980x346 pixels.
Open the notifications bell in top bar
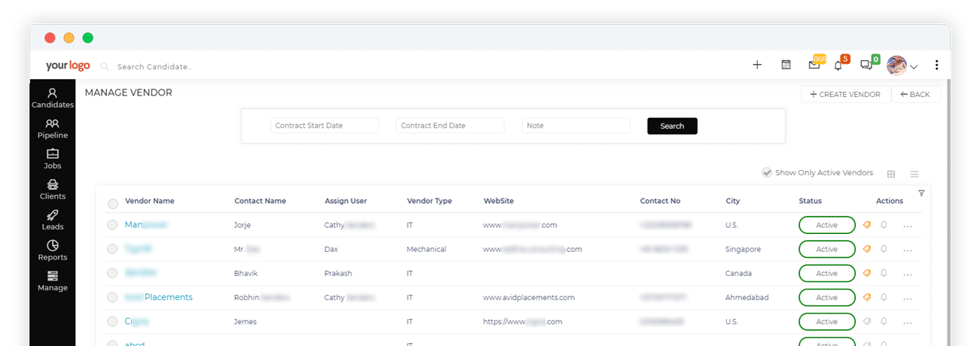[x=838, y=65]
